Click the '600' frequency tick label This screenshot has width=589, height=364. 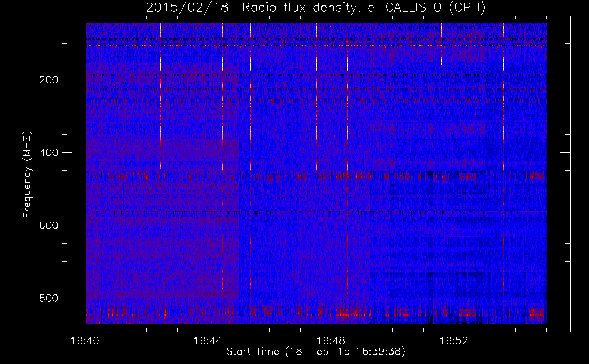tap(49, 225)
